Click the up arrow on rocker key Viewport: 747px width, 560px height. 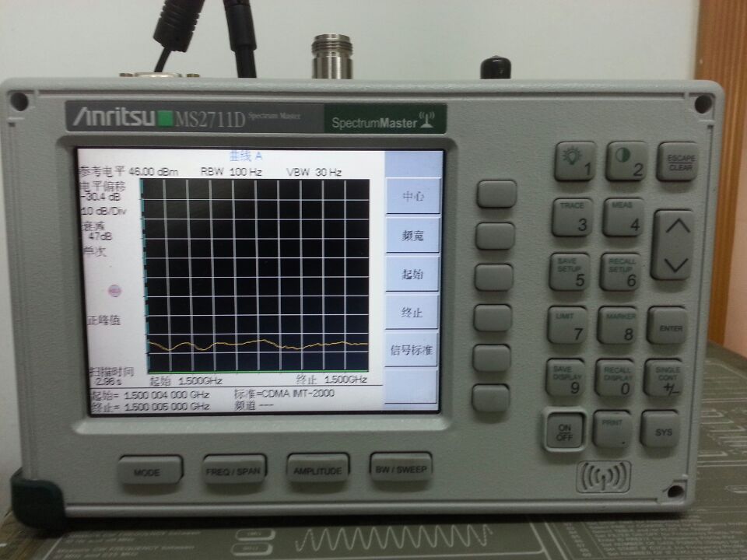(678, 226)
